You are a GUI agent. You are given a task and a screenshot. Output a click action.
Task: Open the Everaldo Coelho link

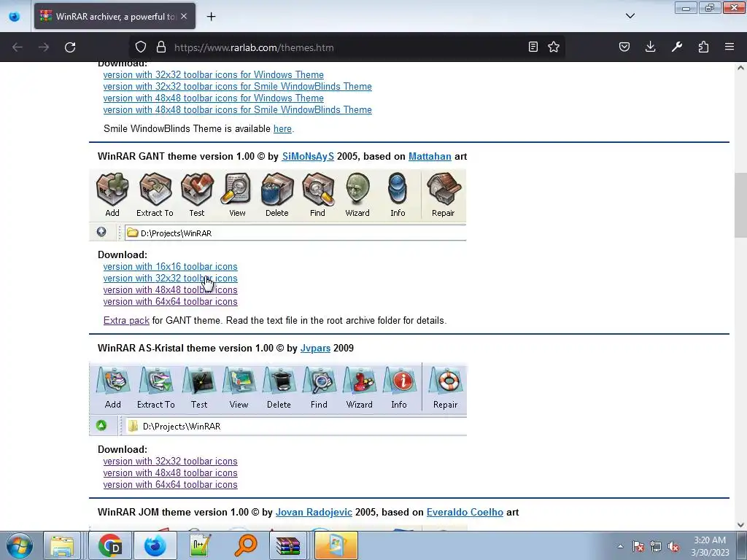(x=465, y=513)
